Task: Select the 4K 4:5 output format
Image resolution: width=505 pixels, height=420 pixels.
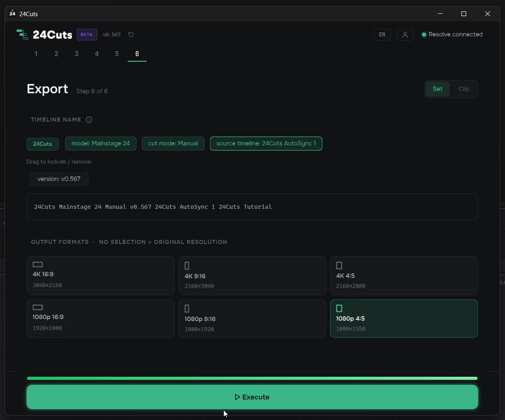Action: (x=404, y=276)
